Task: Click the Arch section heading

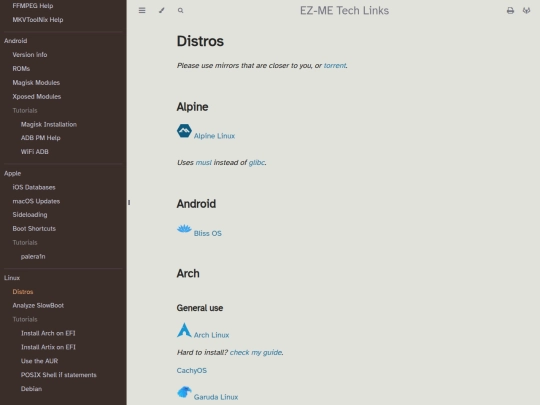Action: tap(188, 273)
